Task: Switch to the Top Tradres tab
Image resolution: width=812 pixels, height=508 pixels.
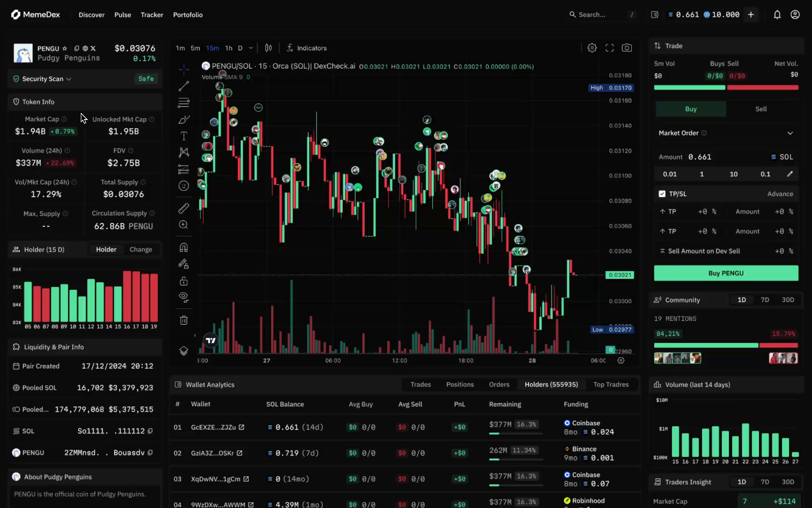Action: pyautogui.click(x=611, y=384)
